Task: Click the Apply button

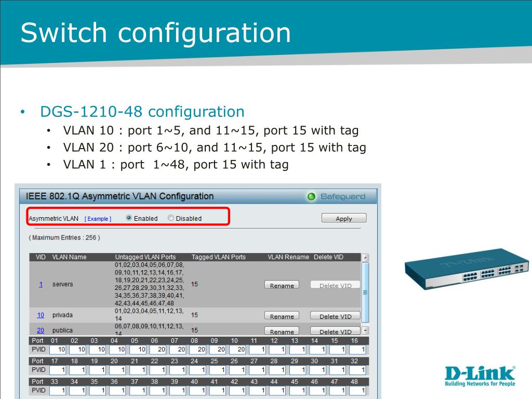Action: coord(344,218)
